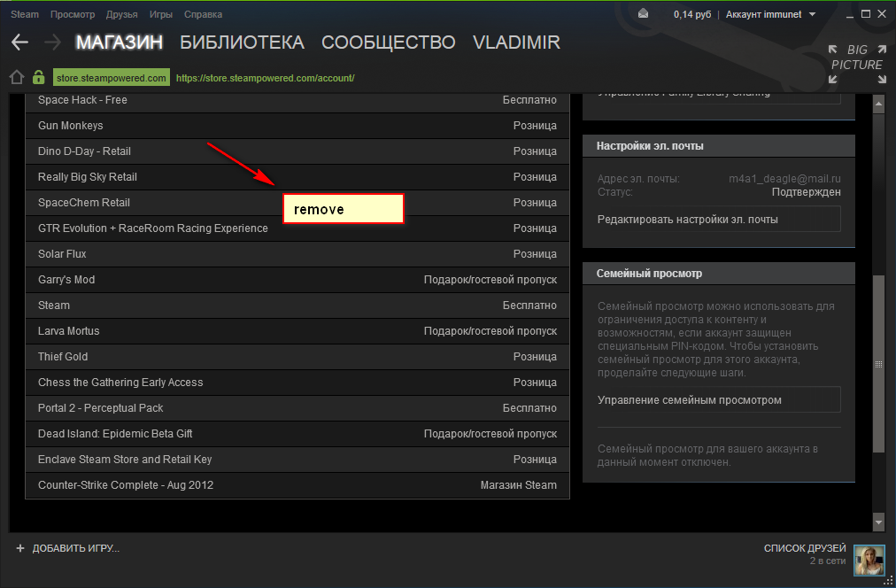Select GTR Evolution + RaceRoom Racing Experience
Viewport: 896px width, 588px height.
(297, 228)
